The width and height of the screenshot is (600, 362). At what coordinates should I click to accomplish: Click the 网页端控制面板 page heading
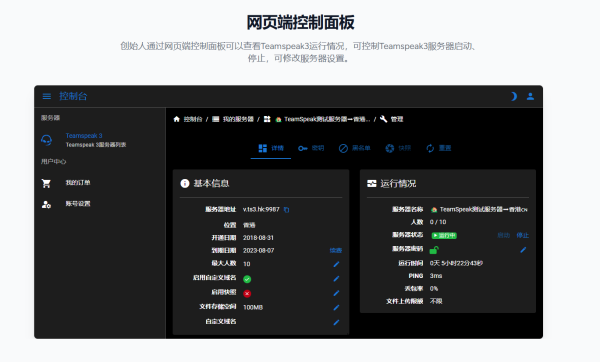pos(300,23)
